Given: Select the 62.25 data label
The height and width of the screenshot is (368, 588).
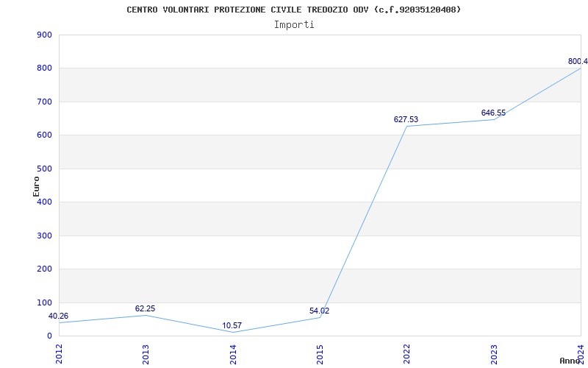Looking at the screenshot, I should (x=145, y=308).
